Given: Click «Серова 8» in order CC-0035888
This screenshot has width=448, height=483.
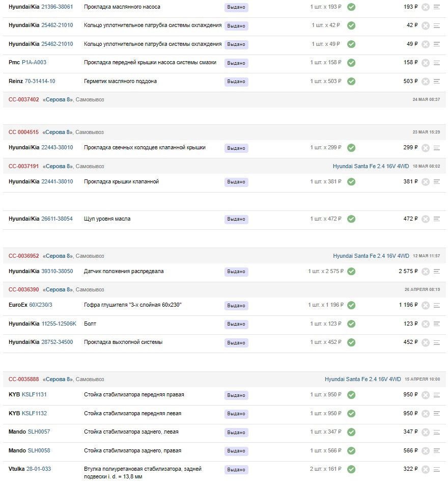Looking at the screenshot, I should click(x=58, y=379).
